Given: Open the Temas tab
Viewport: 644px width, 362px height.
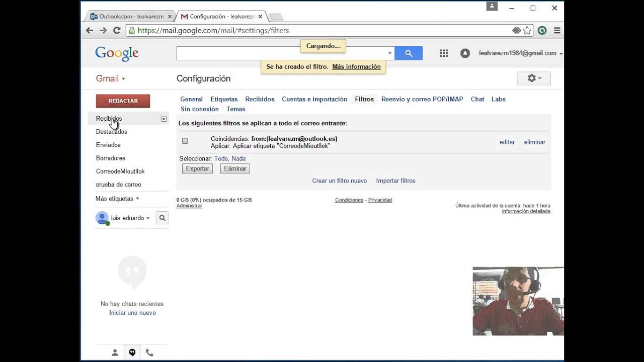Looking at the screenshot, I should (x=235, y=109).
